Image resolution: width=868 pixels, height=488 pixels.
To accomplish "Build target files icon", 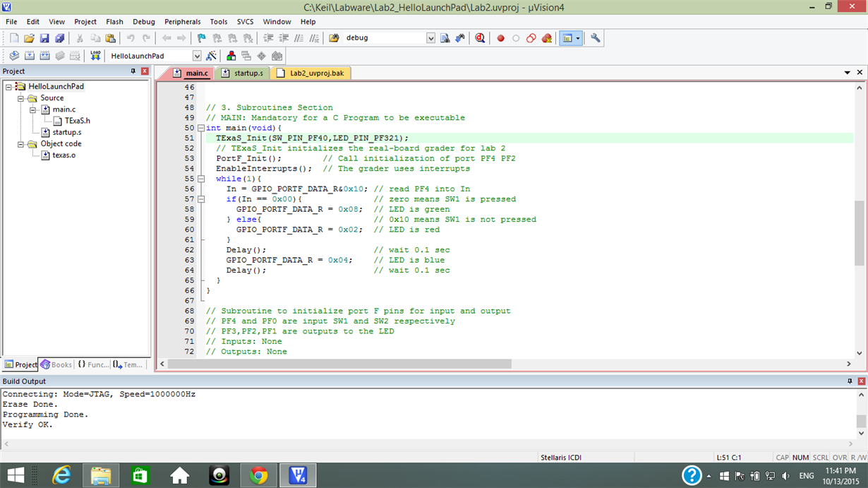I will coord(29,56).
